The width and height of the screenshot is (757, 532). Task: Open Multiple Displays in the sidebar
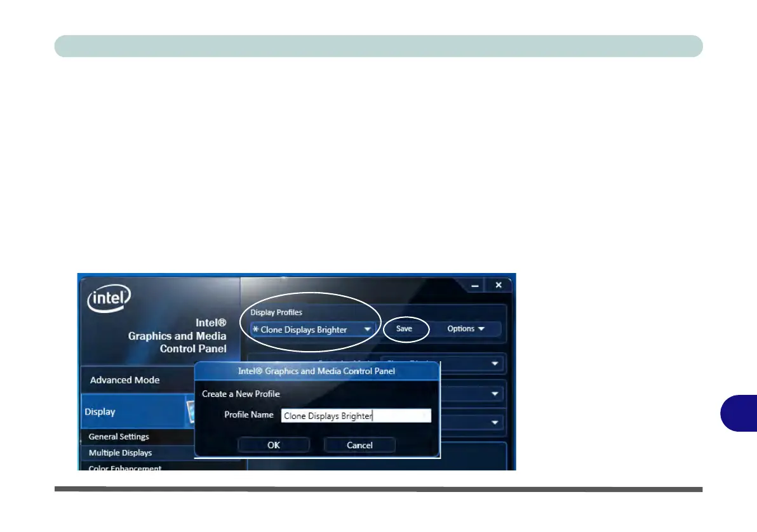tap(120, 453)
